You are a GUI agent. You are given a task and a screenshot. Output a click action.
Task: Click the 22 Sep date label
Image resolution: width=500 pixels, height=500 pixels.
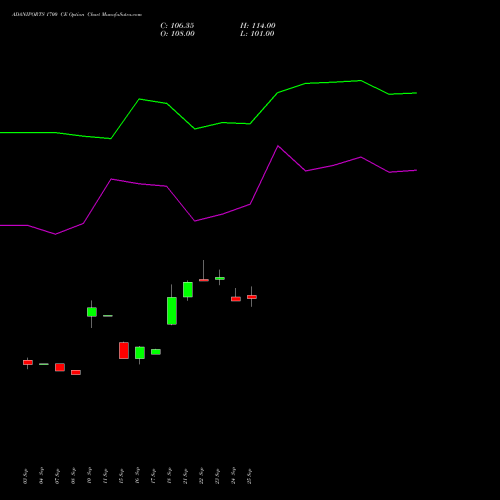coord(202,476)
